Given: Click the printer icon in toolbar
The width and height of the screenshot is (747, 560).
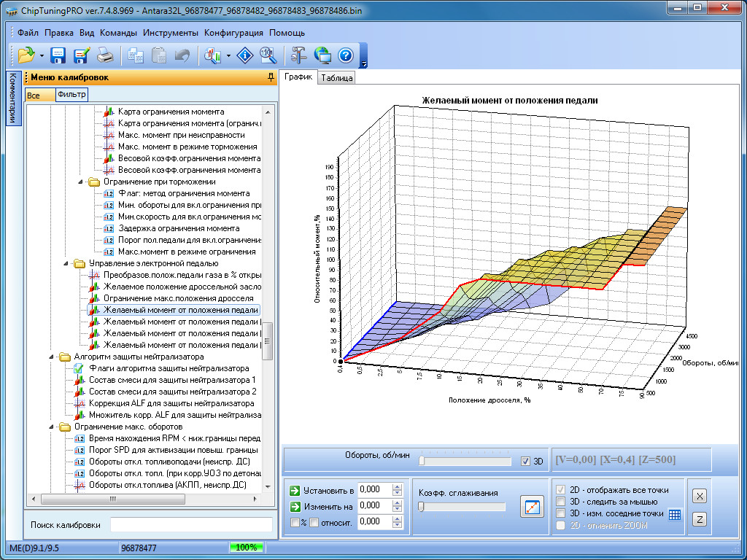Looking at the screenshot, I should 105,55.
